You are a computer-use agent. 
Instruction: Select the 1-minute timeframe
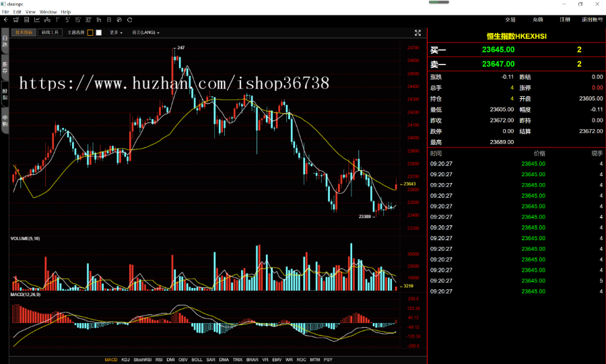(x=57, y=20)
